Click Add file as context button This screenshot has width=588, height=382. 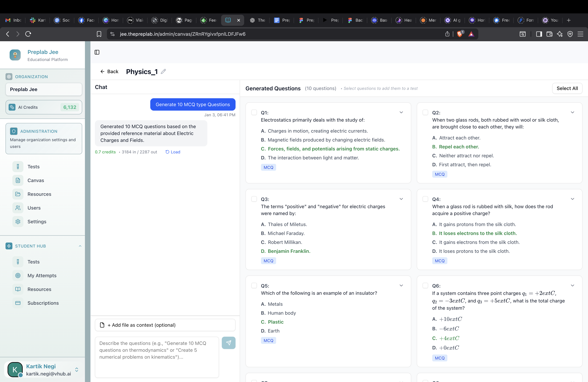[x=165, y=325]
